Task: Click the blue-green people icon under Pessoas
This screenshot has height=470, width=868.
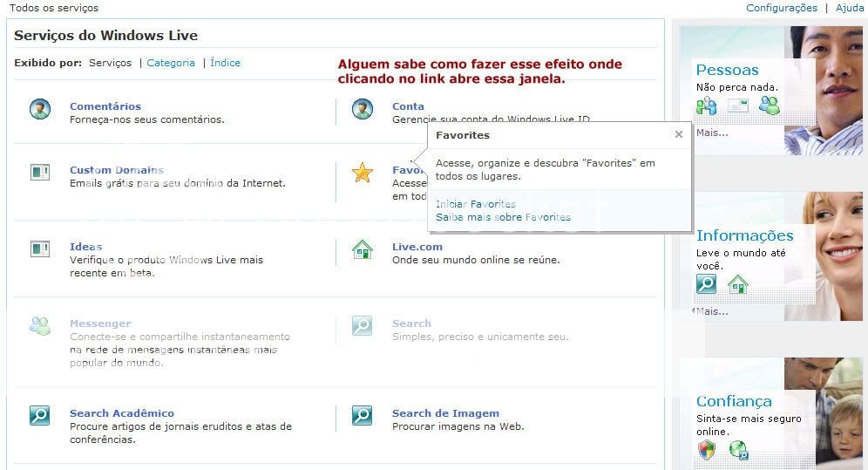Action: coord(707,106)
